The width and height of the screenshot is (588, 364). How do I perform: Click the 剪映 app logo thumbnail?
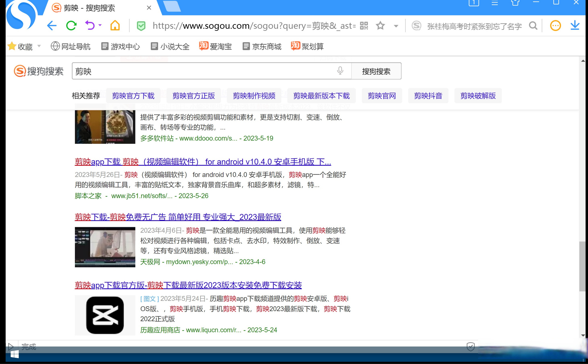[x=105, y=315]
